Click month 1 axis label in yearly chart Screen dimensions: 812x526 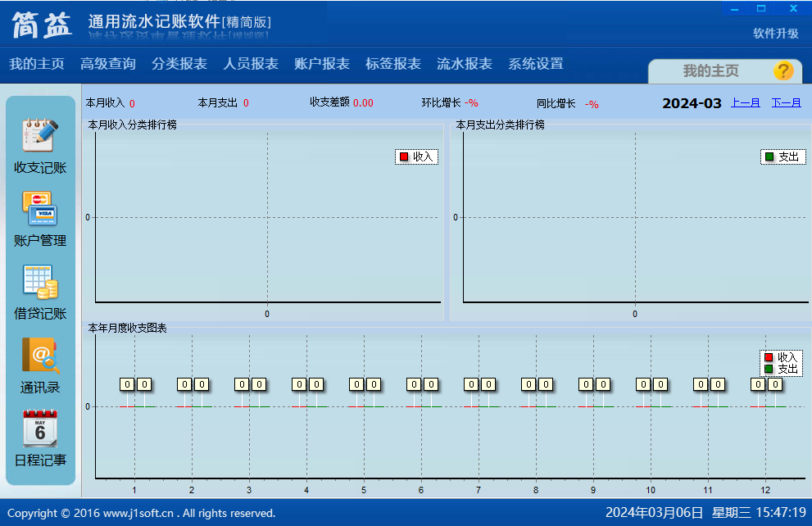(134, 490)
